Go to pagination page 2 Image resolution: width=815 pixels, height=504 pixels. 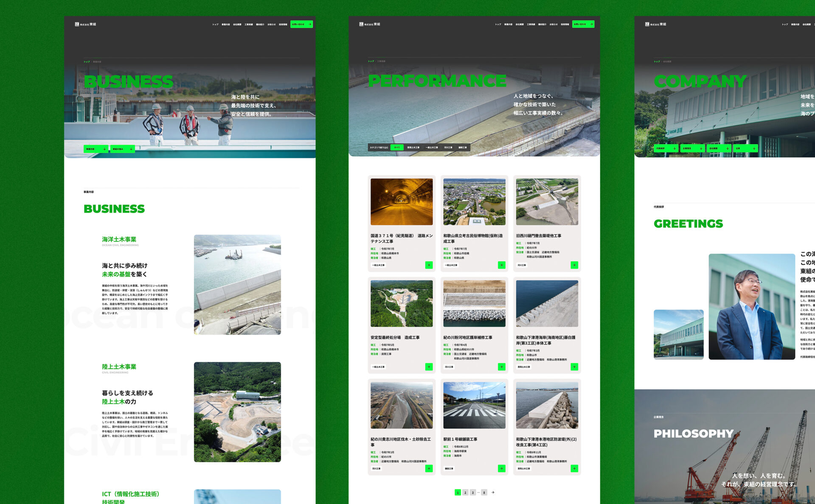(x=465, y=493)
